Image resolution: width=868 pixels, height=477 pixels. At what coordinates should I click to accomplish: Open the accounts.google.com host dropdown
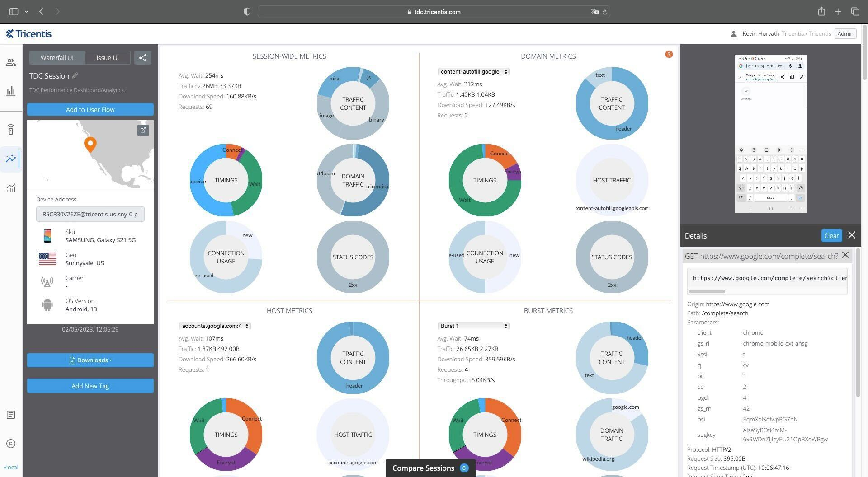[215, 326]
